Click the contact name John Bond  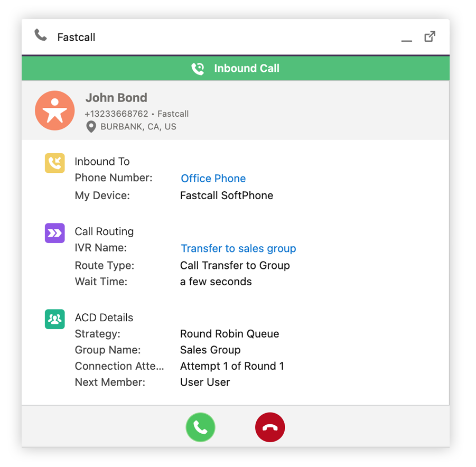[x=116, y=98]
